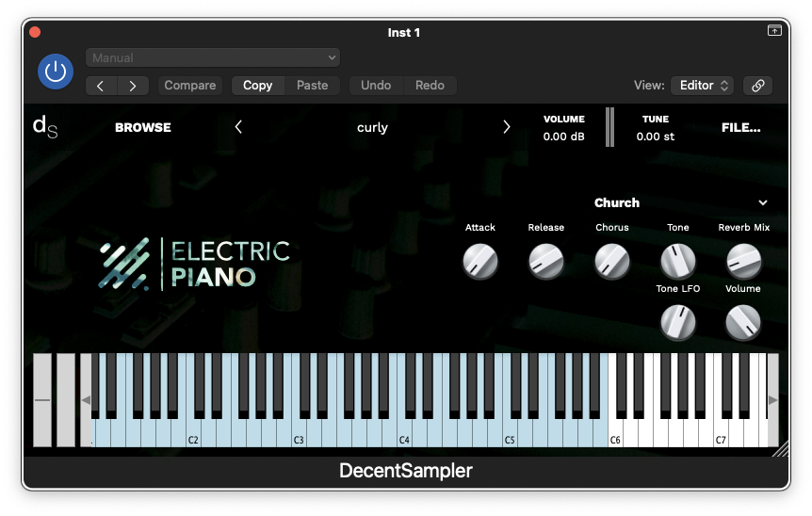Viewport: 812px width, 516px height.
Task: Go to next setting with right arrow
Action: coord(133,86)
